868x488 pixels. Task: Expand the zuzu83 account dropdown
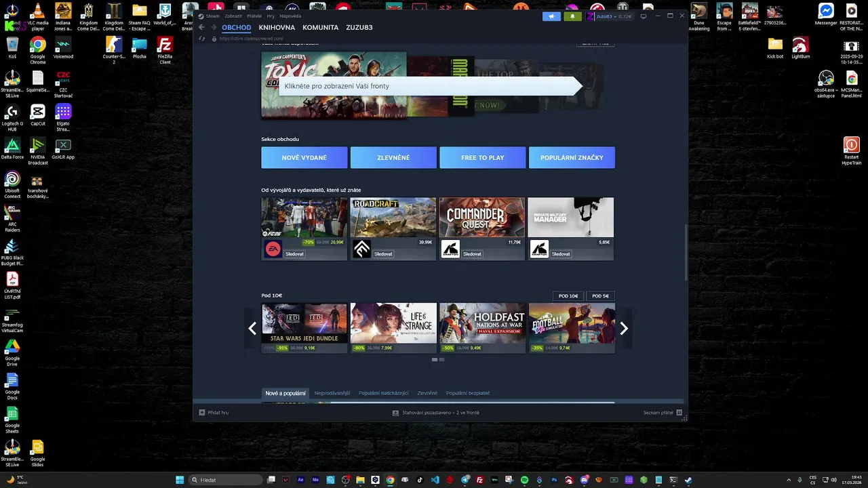[x=614, y=16]
